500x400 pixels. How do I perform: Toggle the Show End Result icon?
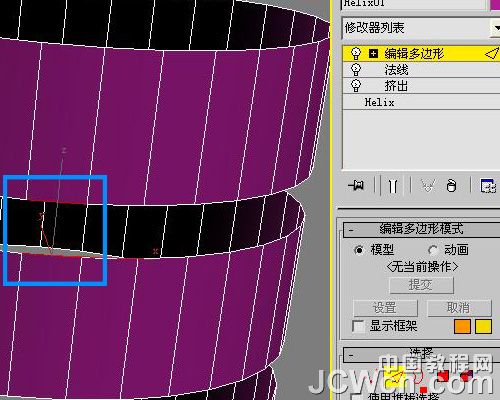click(393, 185)
